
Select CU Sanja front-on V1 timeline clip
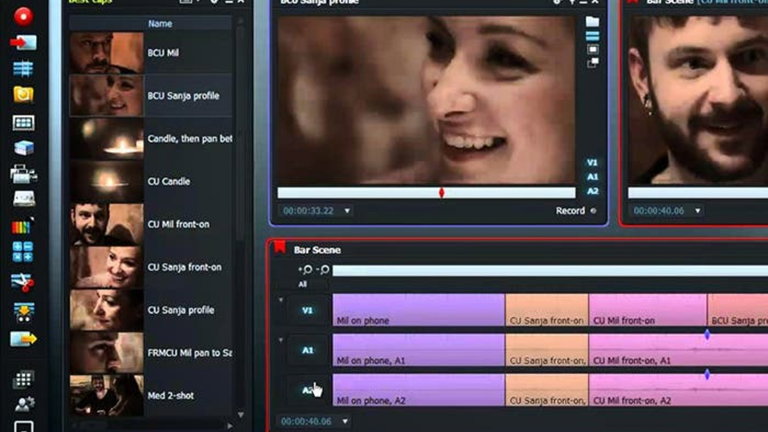pos(547,310)
